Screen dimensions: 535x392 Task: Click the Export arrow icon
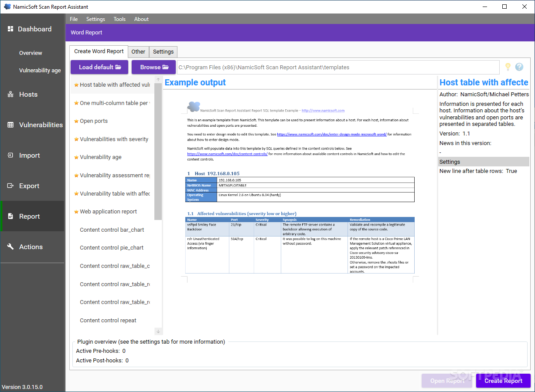[x=10, y=186]
